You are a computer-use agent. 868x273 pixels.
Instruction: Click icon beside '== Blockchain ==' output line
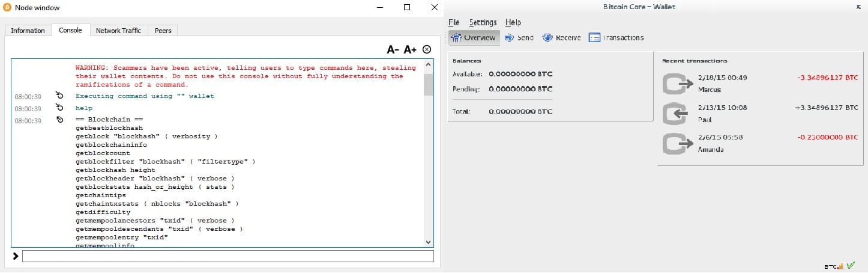click(59, 120)
